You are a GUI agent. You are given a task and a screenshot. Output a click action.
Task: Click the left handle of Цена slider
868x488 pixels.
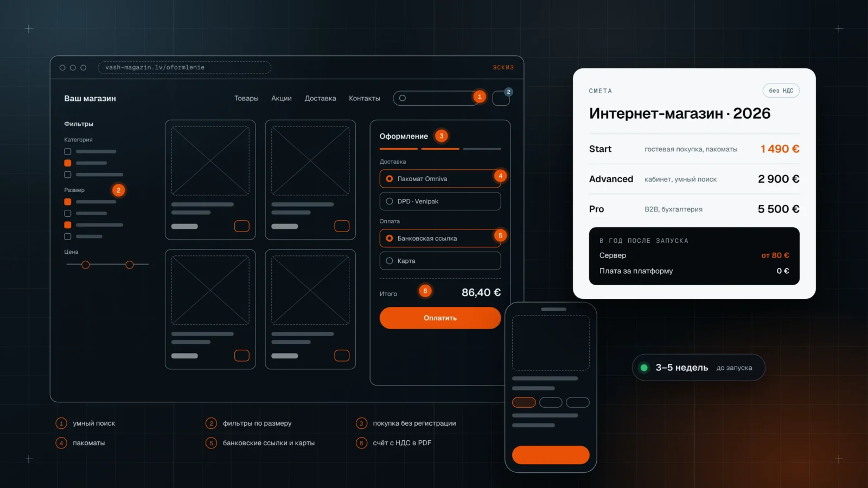pos(86,265)
